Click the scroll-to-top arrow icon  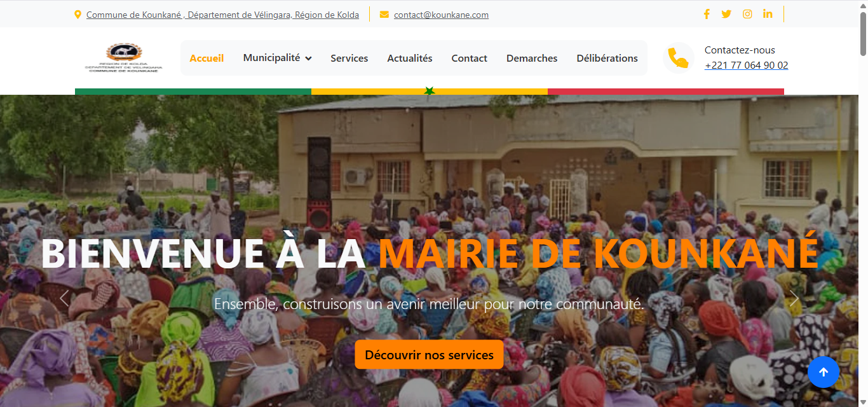pos(824,372)
